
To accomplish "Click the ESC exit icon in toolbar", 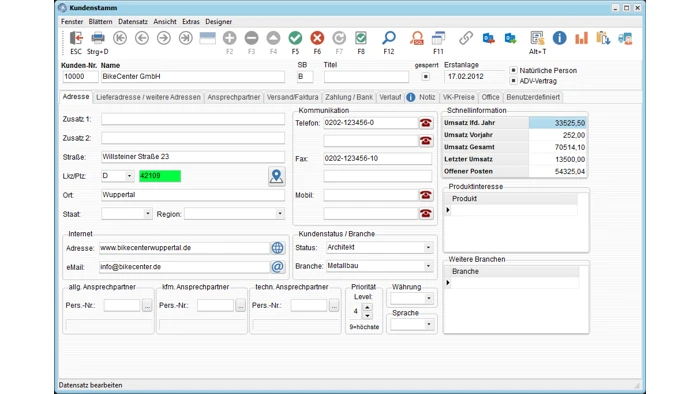I will [x=76, y=38].
